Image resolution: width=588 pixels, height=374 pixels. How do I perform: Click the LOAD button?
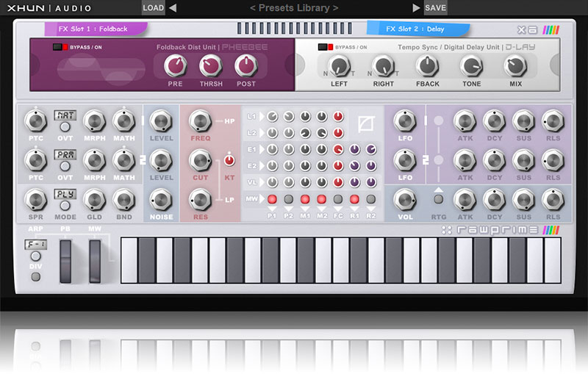[x=153, y=8]
